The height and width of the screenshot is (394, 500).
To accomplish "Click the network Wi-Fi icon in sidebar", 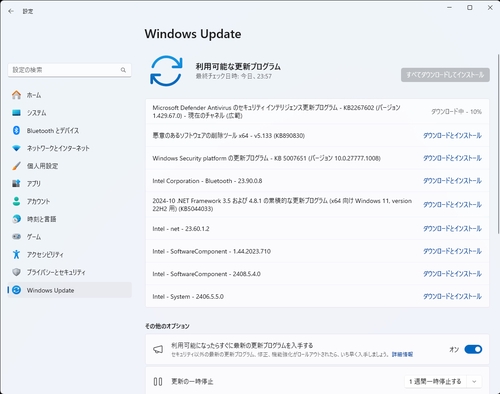I will pos(16,148).
